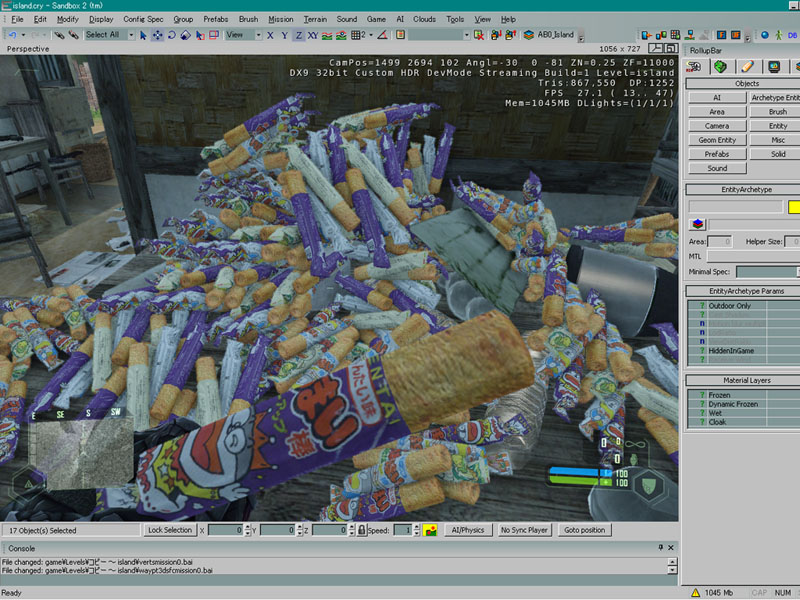Lock to X axis constraint
800x600 pixels.
[x=270, y=35]
